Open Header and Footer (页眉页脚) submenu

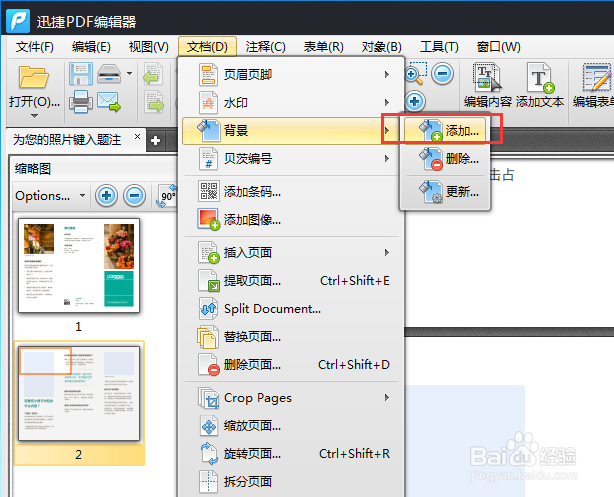click(291, 74)
